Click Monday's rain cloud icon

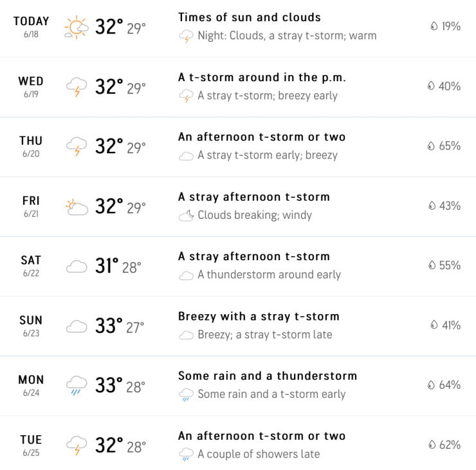pos(77,386)
